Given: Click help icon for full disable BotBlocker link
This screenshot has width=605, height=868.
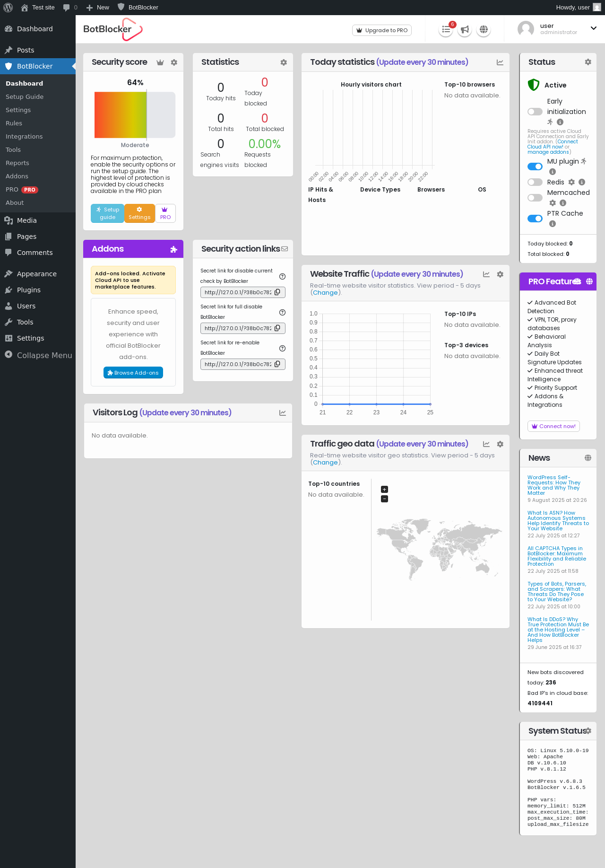Looking at the screenshot, I should [x=282, y=312].
